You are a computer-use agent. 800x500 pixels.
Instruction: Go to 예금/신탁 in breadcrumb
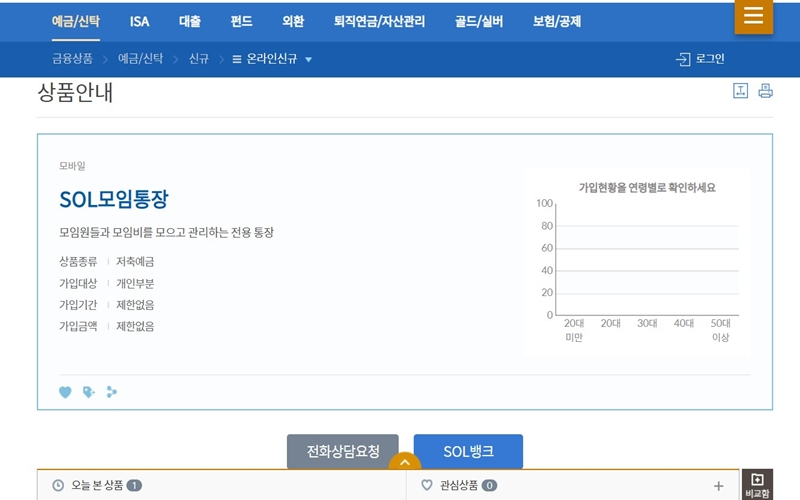pos(140,59)
